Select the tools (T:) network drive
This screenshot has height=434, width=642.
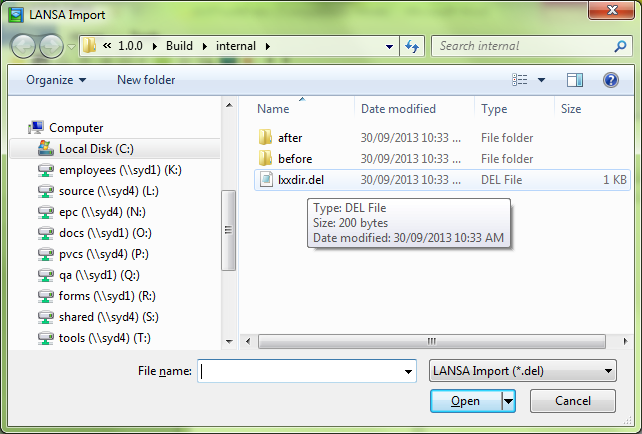[x=105, y=338]
